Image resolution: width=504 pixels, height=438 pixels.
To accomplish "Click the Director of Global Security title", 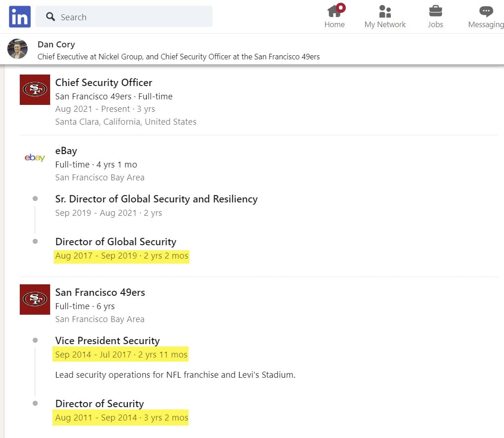I will (116, 242).
